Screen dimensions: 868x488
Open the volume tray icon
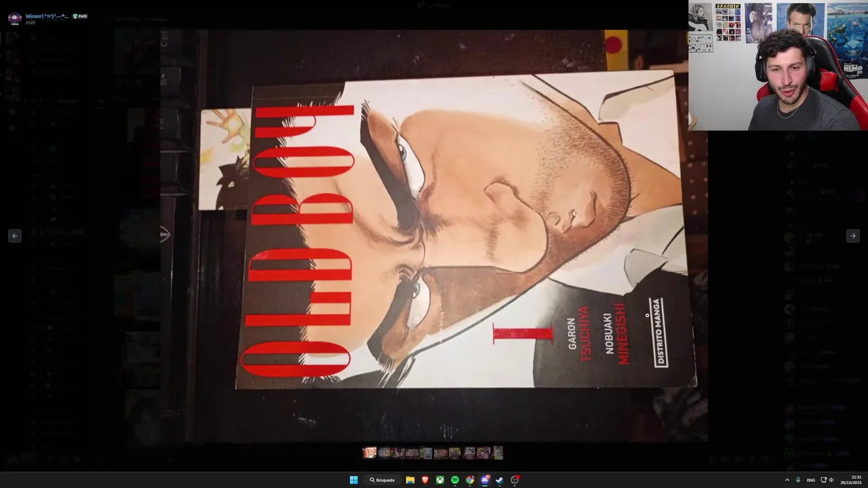pyautogui.click(x=831, y=480)
